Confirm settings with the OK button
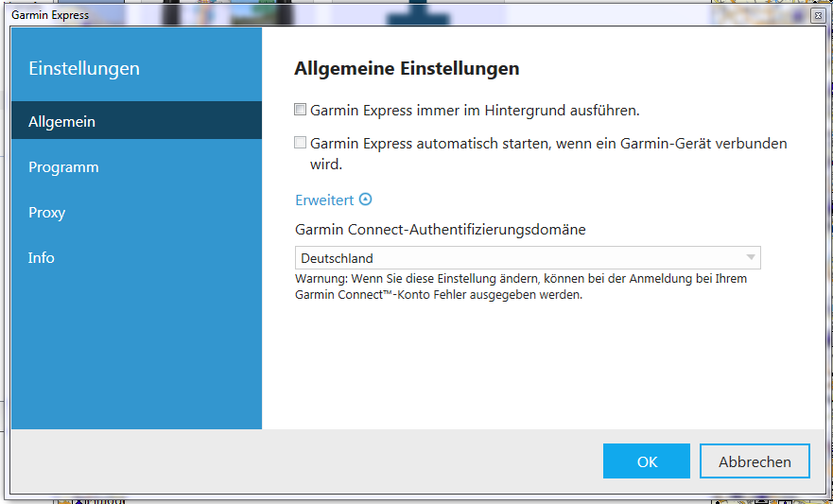Image resolution: width=833 pixels, height=504 pixels. coord(647,461)
